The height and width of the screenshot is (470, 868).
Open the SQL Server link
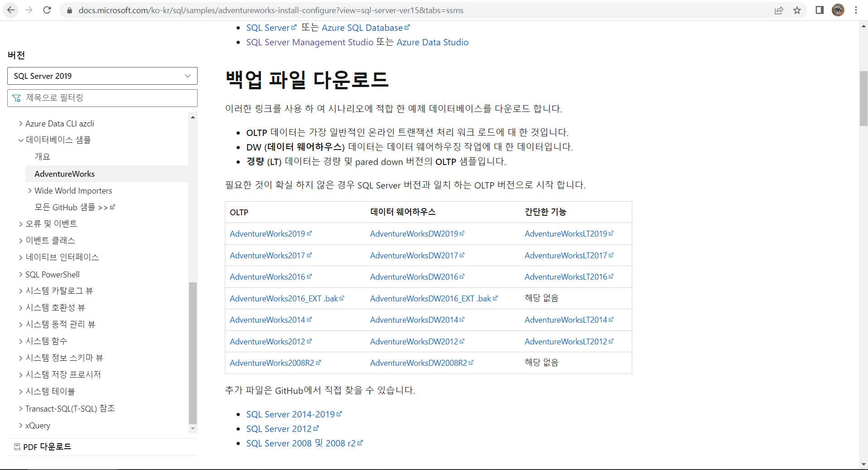271,28
